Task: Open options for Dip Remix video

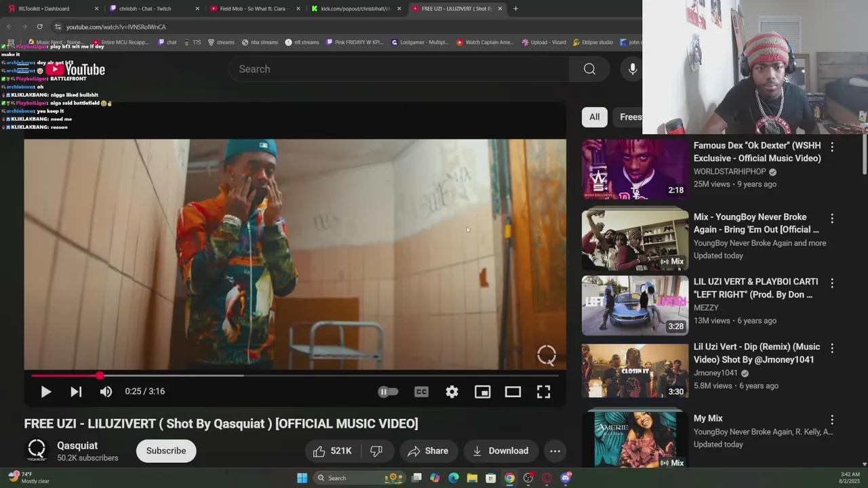Action: click(x=832, y=348)
